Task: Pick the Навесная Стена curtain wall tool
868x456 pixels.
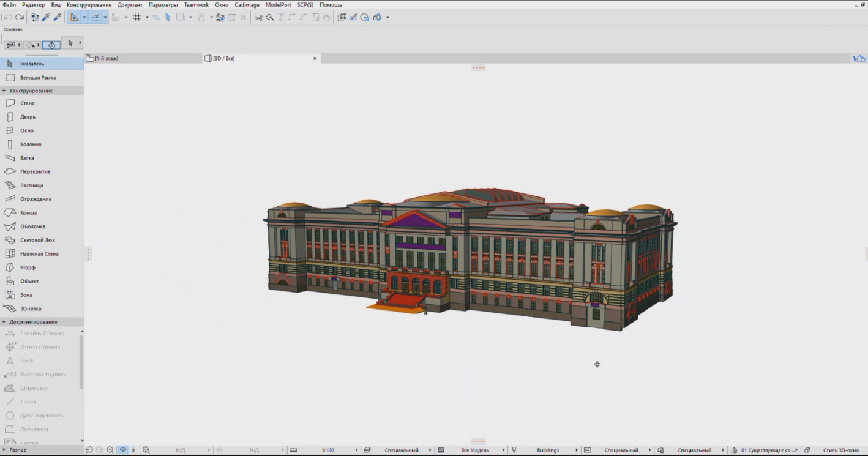Action: (x=39, y=254)
